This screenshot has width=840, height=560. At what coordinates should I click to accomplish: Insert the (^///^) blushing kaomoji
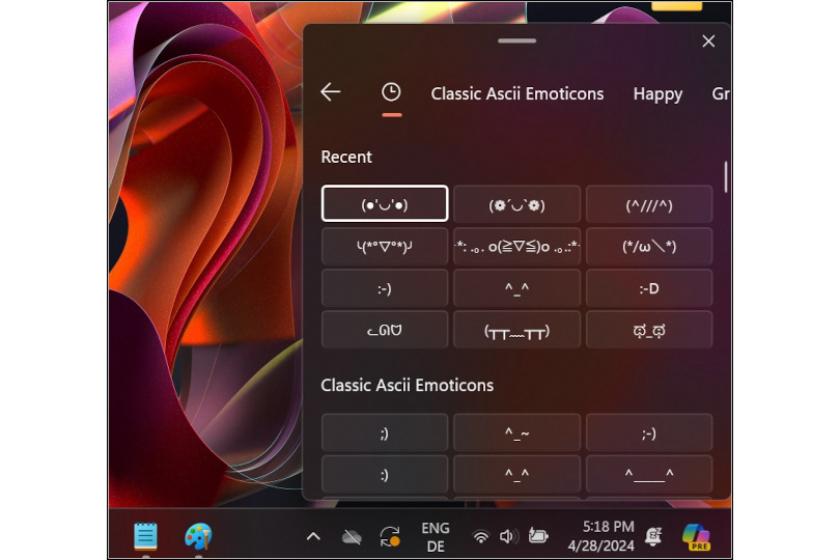pos(649,204)
